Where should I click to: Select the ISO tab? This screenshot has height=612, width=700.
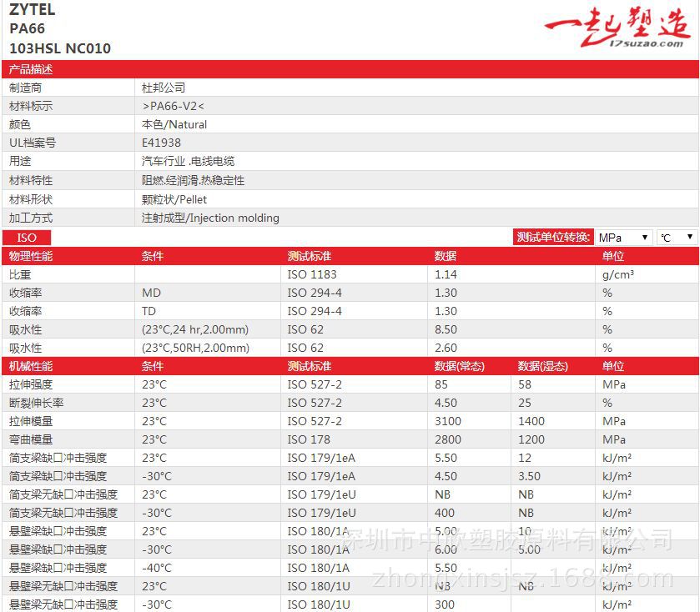pos(27,238)
